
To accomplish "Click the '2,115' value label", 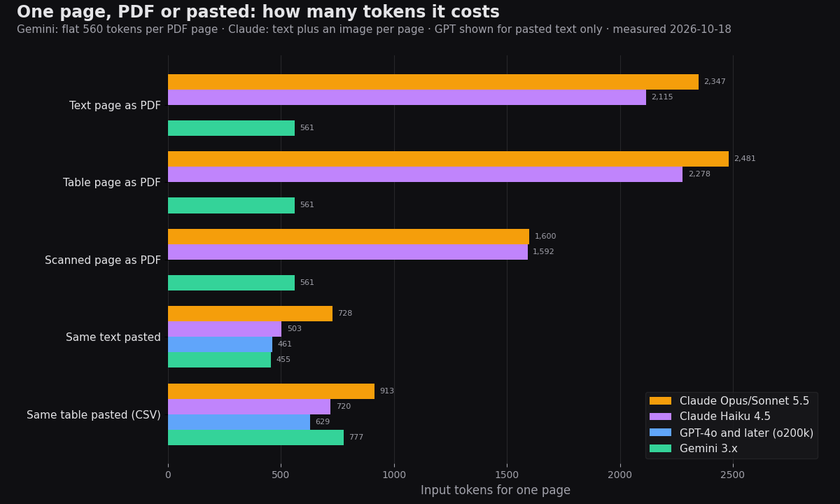I will 662,97.
